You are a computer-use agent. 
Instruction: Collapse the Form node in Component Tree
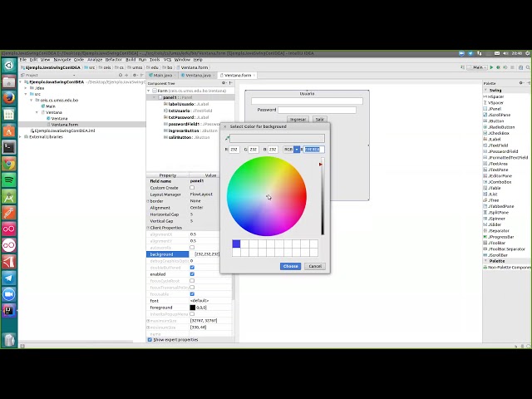click(x=149, y=91)
